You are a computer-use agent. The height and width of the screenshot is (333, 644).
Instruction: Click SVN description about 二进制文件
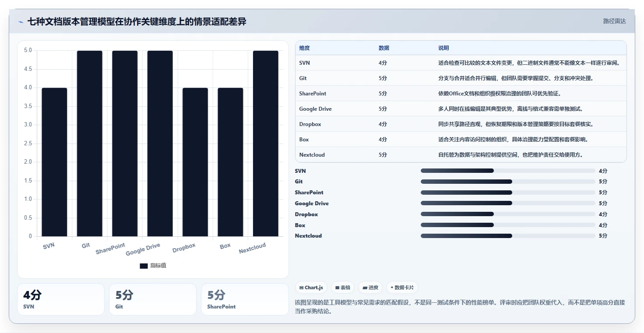point(529,63)
